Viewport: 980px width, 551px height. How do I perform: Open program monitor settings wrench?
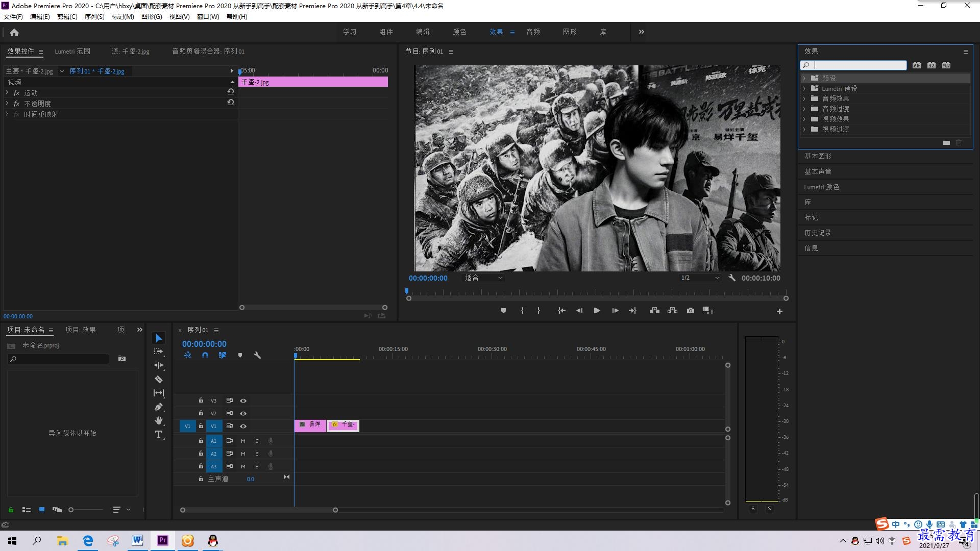tap(732, 278)
